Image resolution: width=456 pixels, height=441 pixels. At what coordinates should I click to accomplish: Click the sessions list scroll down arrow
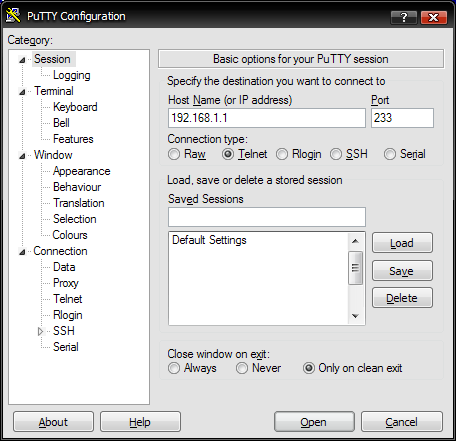tap(355, 316)
